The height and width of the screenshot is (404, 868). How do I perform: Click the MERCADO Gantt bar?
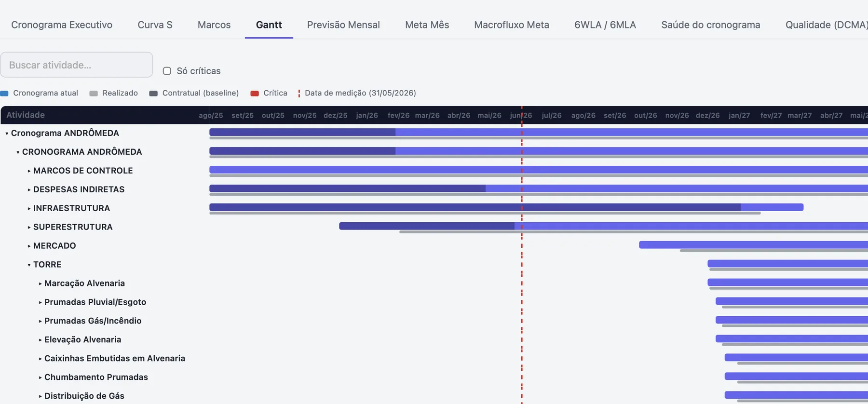[753, 245]
